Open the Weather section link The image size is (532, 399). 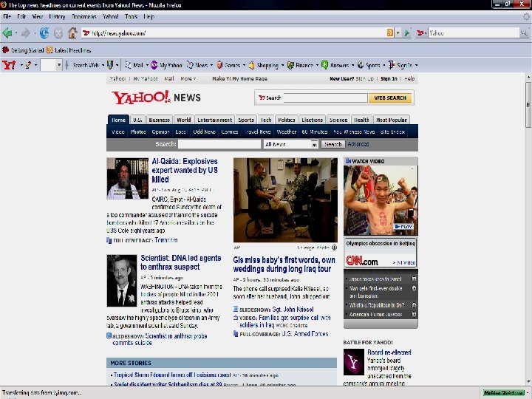287,132
